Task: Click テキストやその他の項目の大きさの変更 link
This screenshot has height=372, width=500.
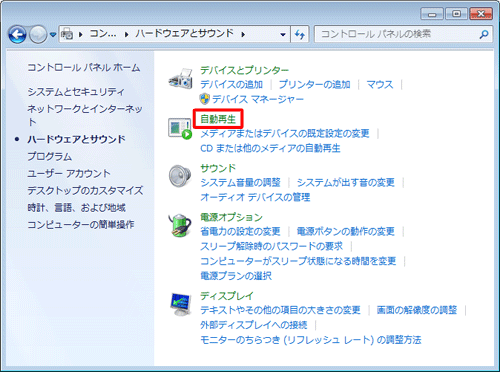Action: point(280,310)
